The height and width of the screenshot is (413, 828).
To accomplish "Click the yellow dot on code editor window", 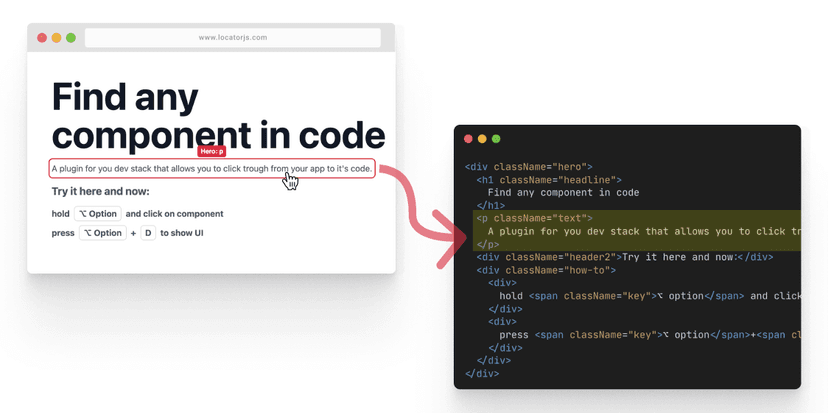I will (x=482, y=139).
